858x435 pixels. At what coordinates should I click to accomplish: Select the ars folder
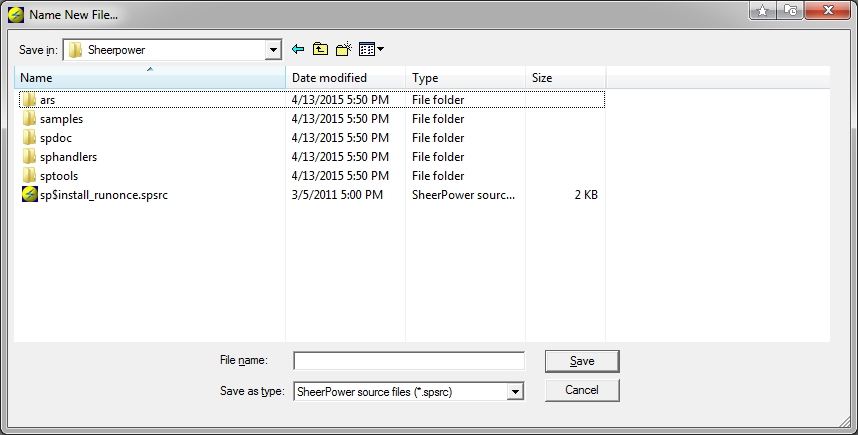pyautogui.click(x=312, y=100)
